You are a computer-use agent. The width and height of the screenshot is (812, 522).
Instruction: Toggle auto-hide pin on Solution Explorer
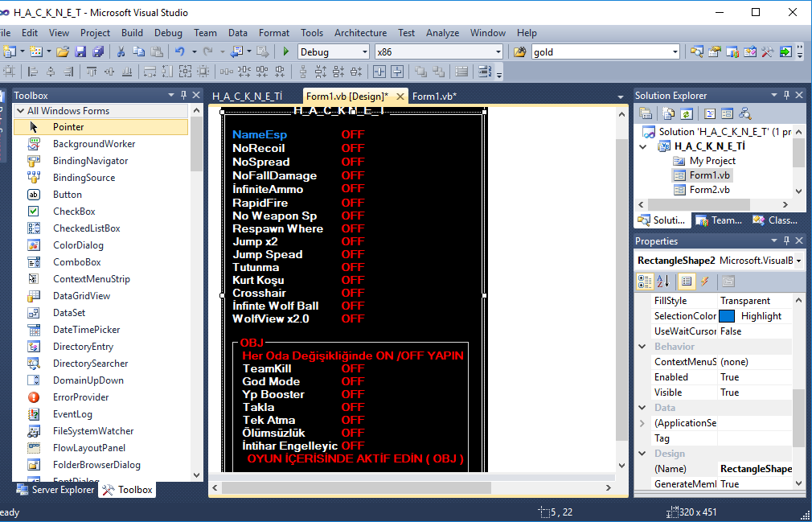click(786, 95)
